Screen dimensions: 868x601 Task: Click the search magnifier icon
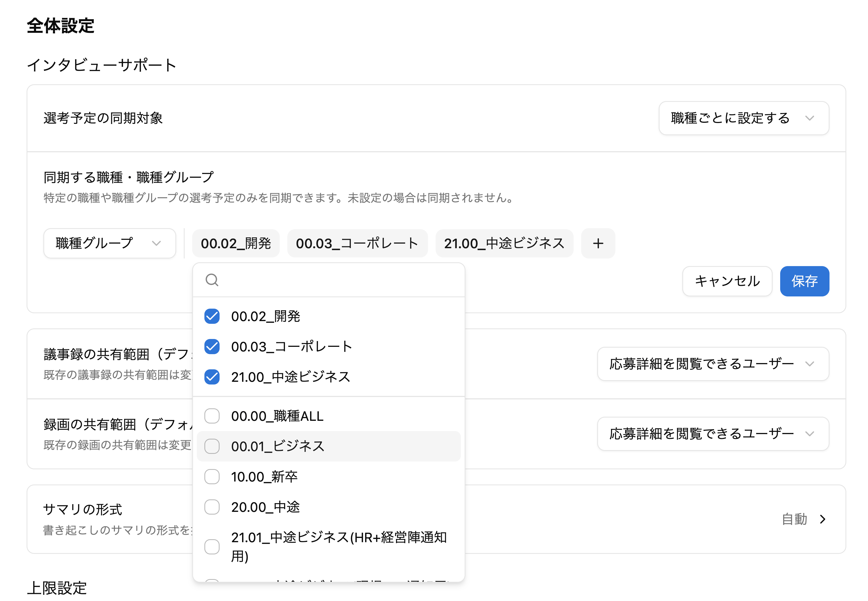(x=212, y=280)
